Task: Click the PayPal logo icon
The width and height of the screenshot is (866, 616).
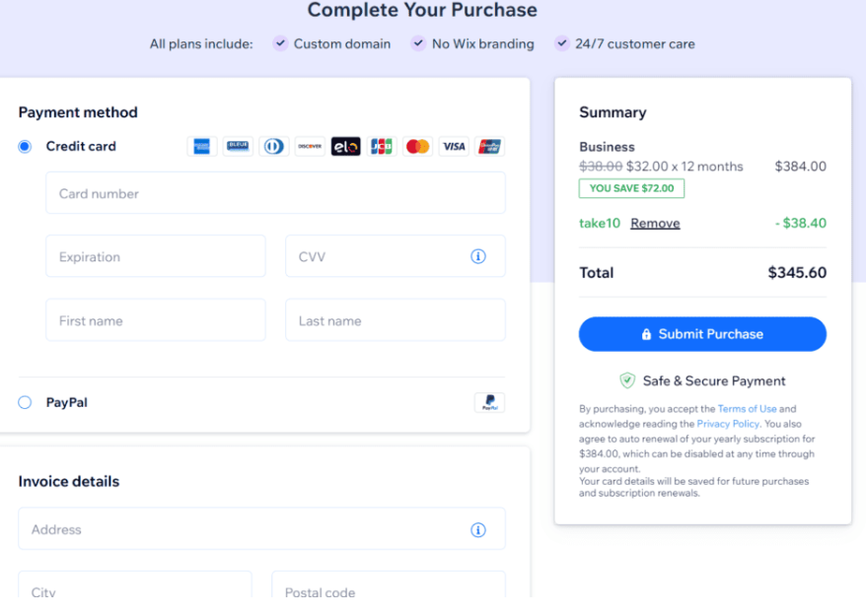Action: [489, 402]
